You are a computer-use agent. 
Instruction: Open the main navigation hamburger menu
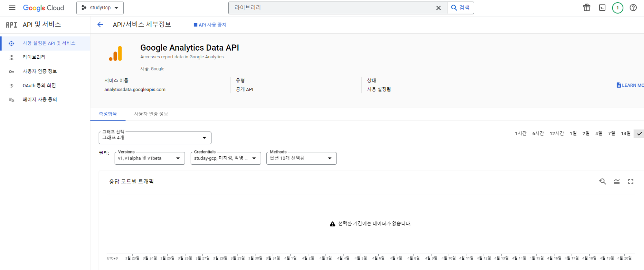12,8
